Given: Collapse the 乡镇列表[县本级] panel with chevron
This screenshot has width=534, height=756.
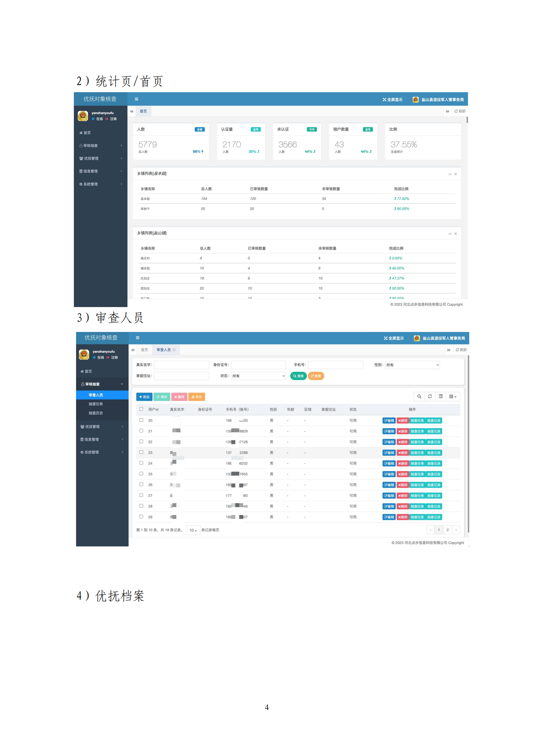Looking at the screenshot, I should click(449, 174).
